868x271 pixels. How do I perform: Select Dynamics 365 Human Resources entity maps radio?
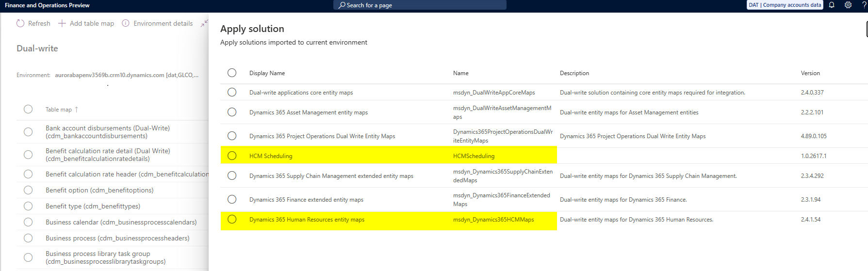point(232,219)
